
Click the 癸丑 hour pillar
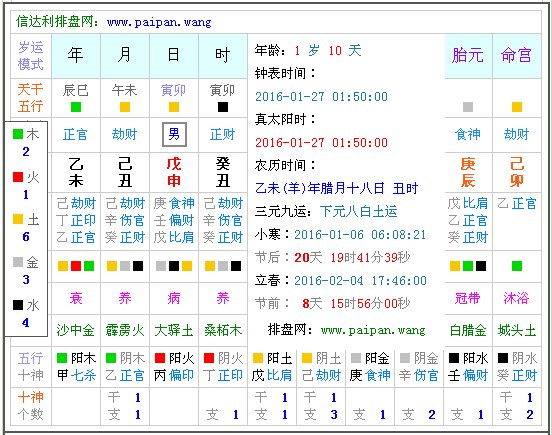(x=223, y=172)
